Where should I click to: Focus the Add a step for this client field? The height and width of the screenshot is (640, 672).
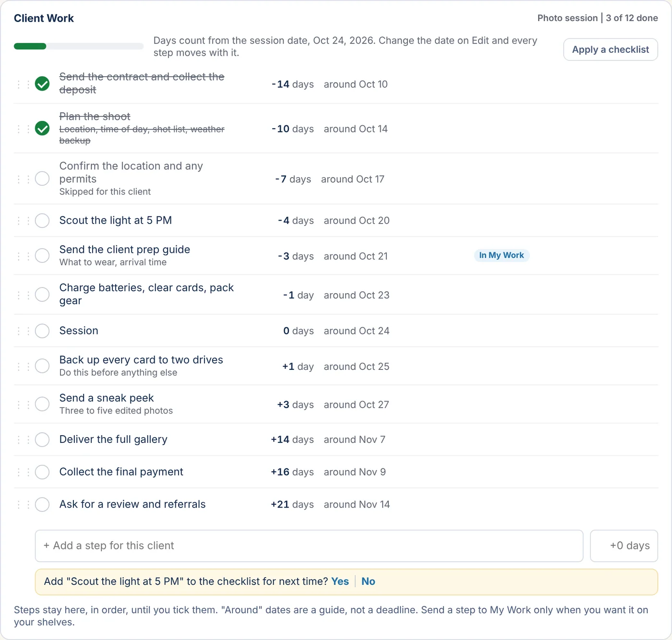[309, 546]
